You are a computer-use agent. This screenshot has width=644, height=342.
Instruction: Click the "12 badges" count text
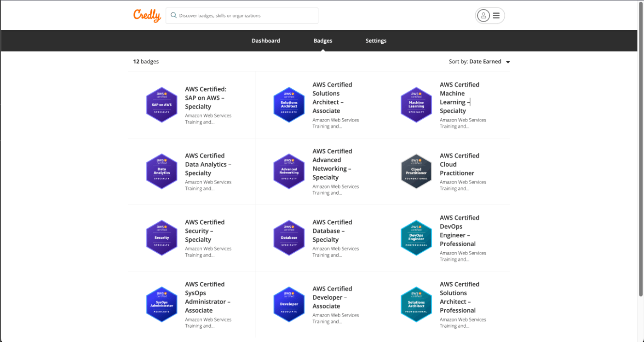[146, 62]
